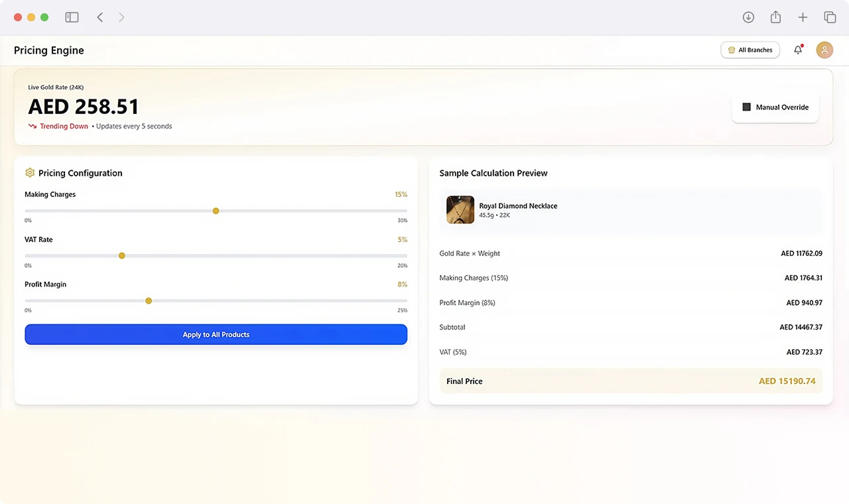This screenshot has width=849, height=504.
Task: Open the user profile avatar
Action: tap(824, 50)
